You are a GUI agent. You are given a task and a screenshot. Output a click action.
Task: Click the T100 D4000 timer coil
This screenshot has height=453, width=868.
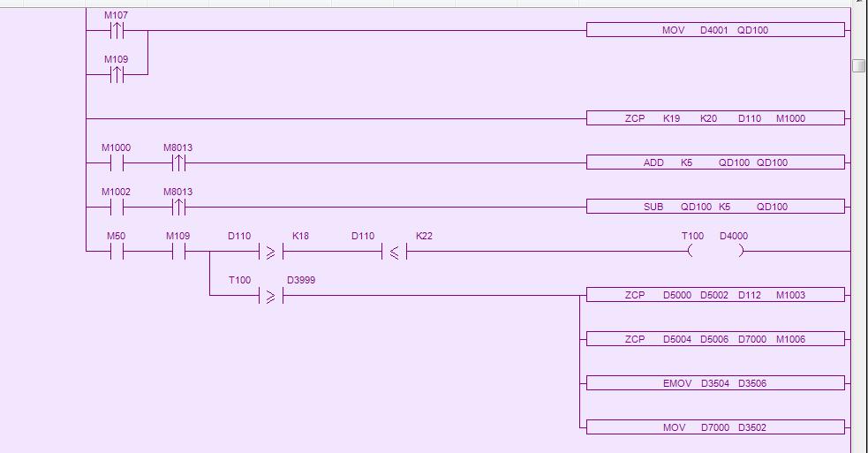pos(715,252)
